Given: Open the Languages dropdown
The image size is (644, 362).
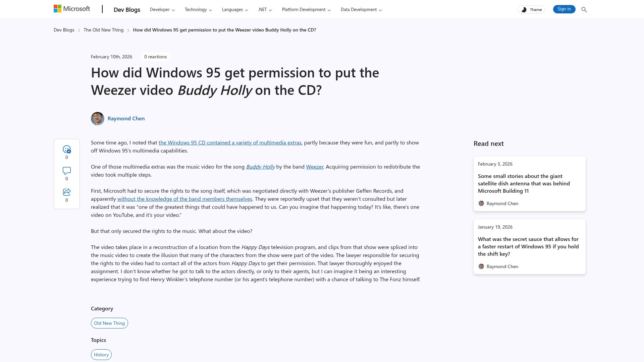Looking at the screenshot, I should (235, 10).
